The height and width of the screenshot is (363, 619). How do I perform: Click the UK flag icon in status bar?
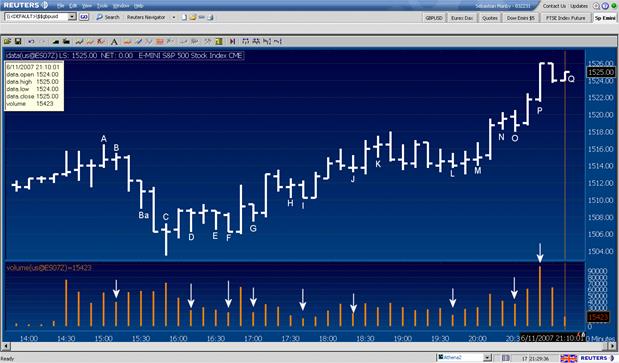coord(568,358)
